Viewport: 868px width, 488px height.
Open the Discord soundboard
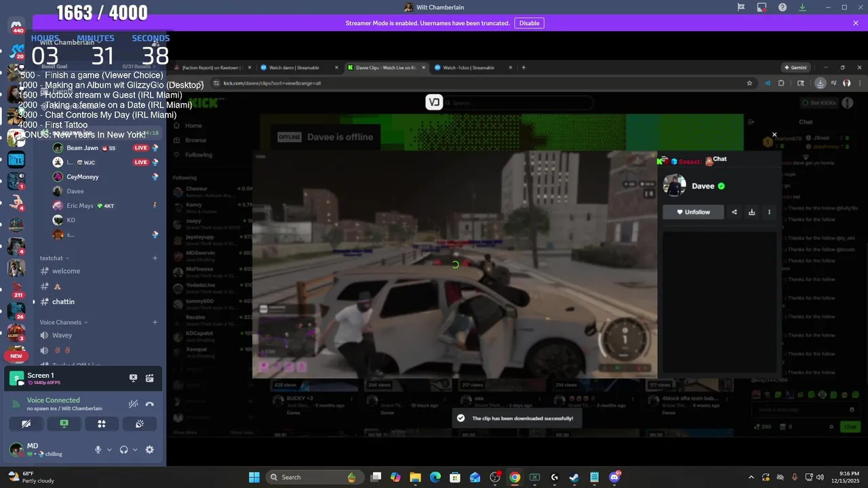(x=140, y=424)
